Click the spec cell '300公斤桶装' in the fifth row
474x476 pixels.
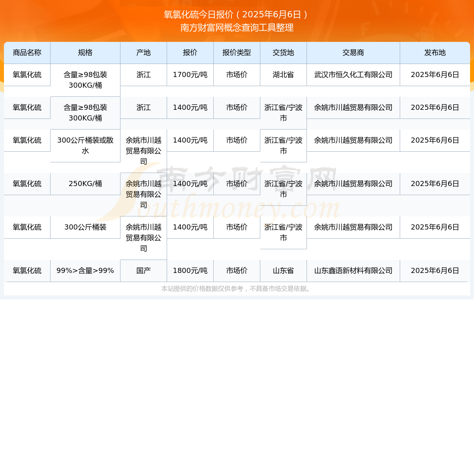(x=85, y=227)
